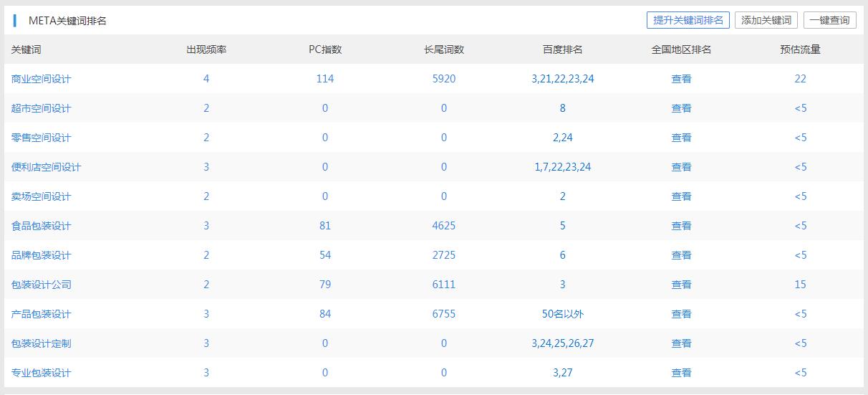Click 百度排名 value 8 for 超市空间设计
Screen dimensions: 868x395
563,108
